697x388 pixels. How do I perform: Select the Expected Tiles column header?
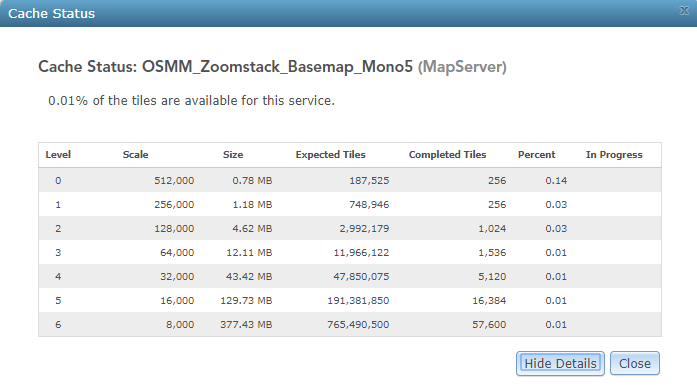[330, 155]
